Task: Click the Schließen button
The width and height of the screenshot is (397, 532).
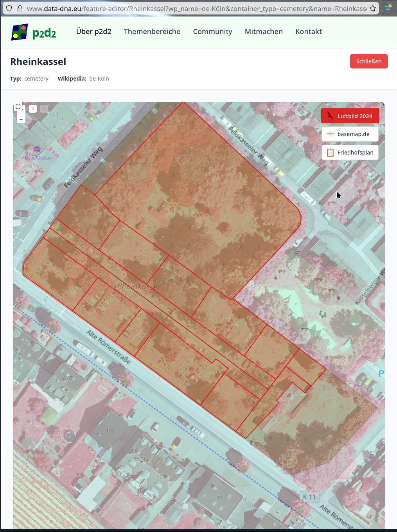Action: pyautogui.click(x=368, y=61)
